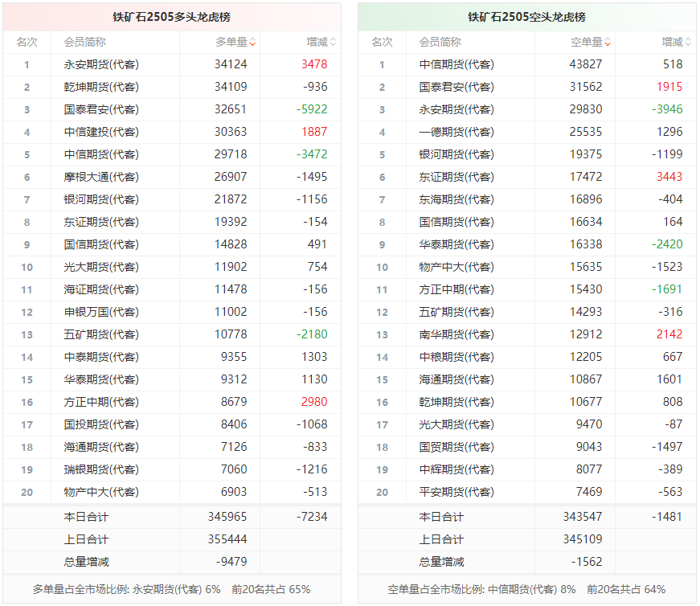This screenshot has height=606, width=700.
Task: Select 海证期货(代客) row
Action: 172,290
